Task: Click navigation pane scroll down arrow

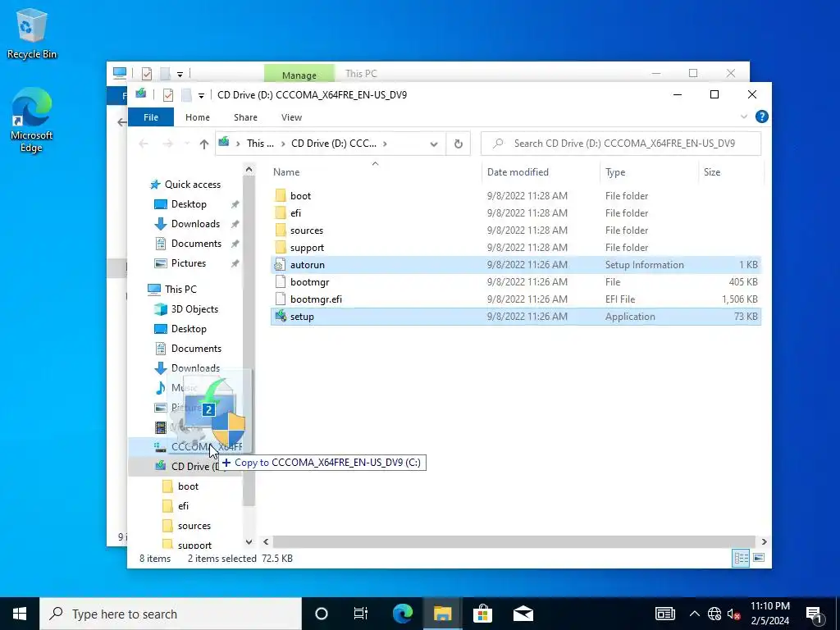Action: coord(249,541)
